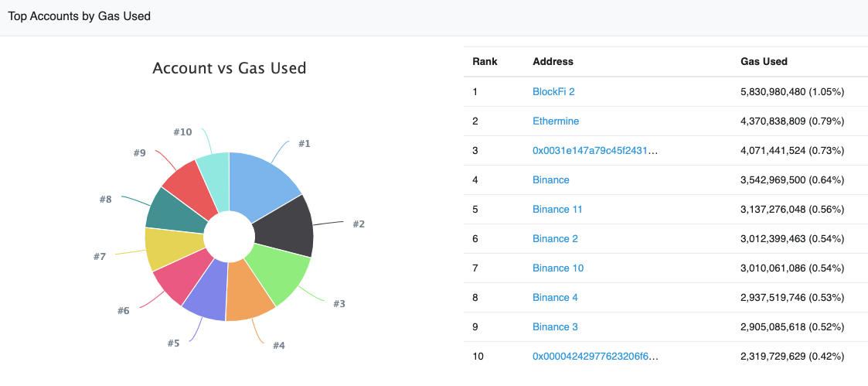Click the 4,370,838,809 (0.79%) gas value
868x386 pixels.
tap(792, 121)
